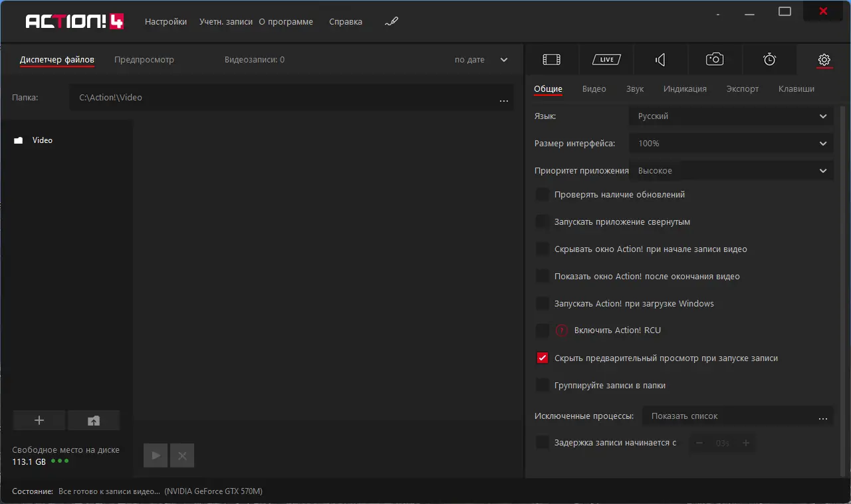Increase recording delay with plus button

pyautogui.click(x=746, y=443)
